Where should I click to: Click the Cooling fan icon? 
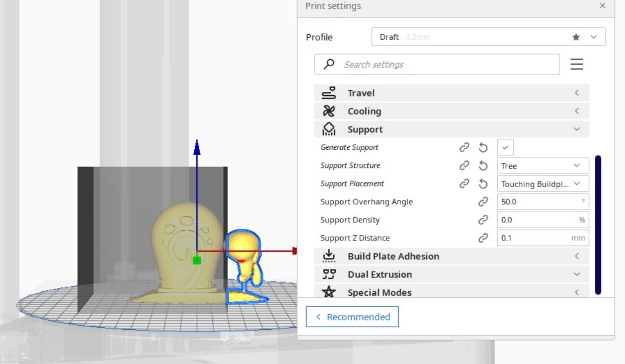click(x=329, y=111)
